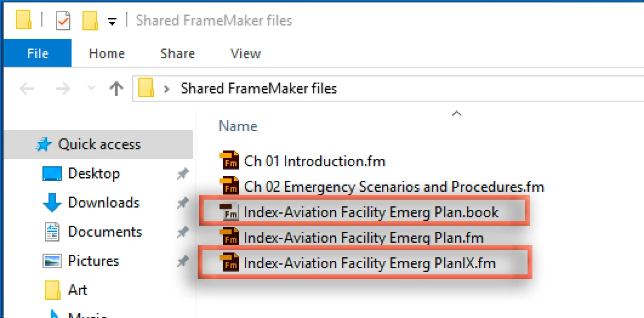Click the Fm icon of Ch 02 Emergency Scenarios file
The image size is (644, 318).
click(x=229, y=185)
